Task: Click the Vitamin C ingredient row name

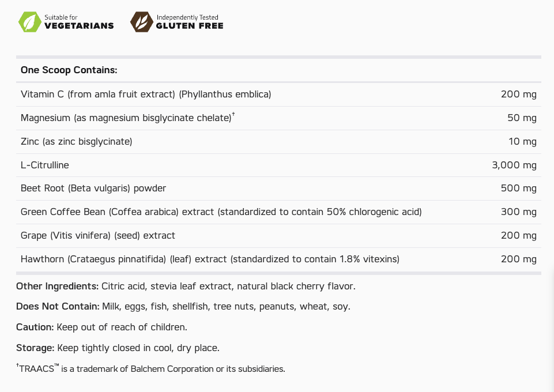Action: point(145,94)
